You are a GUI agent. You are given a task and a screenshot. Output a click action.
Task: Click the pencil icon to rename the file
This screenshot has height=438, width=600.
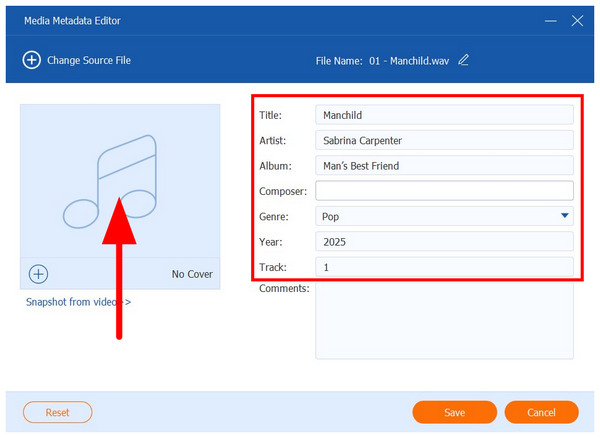click(x=463, y=60)
